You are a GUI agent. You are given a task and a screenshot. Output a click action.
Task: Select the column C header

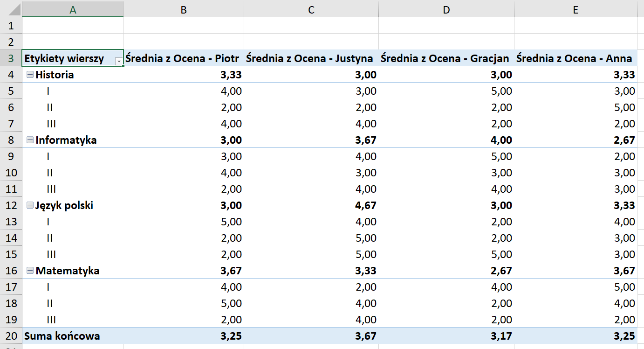point(311,8)
